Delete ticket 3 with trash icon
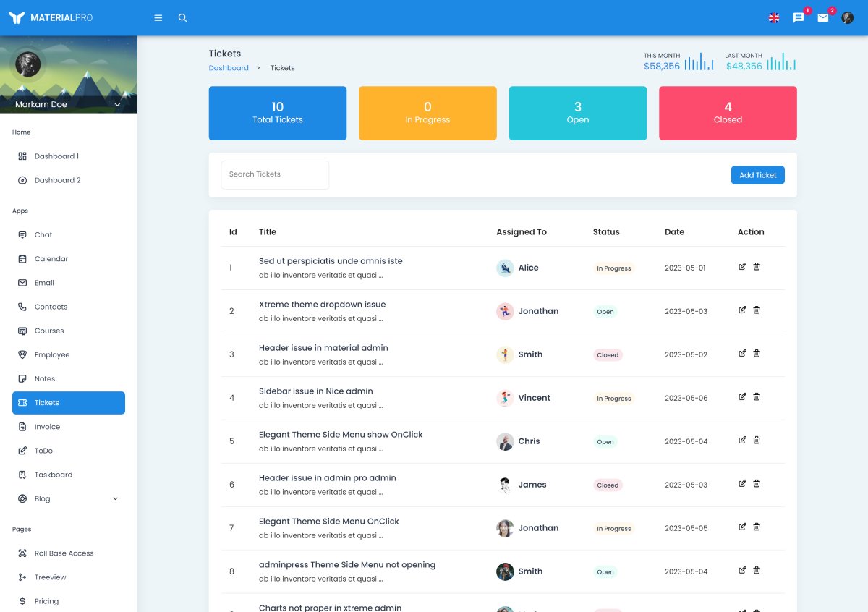Viewport: 868px width, 612px height. tap(757, 354)
